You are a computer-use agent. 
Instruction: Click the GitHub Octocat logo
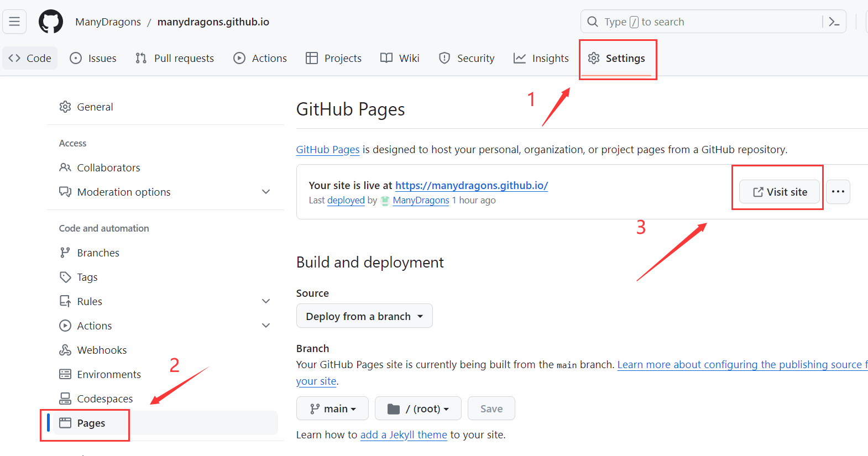(51, 22)
